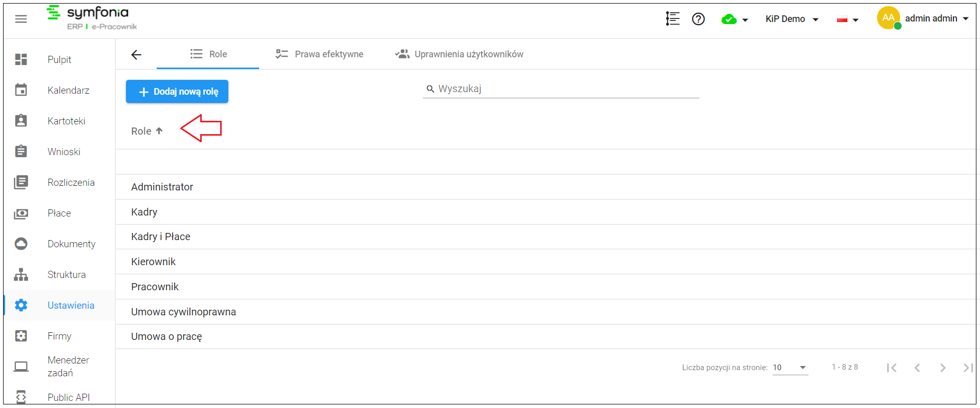Open Uprawnienia użytkowników tab
The height and width of the screenshot is (408, 980).
(459, 54)
